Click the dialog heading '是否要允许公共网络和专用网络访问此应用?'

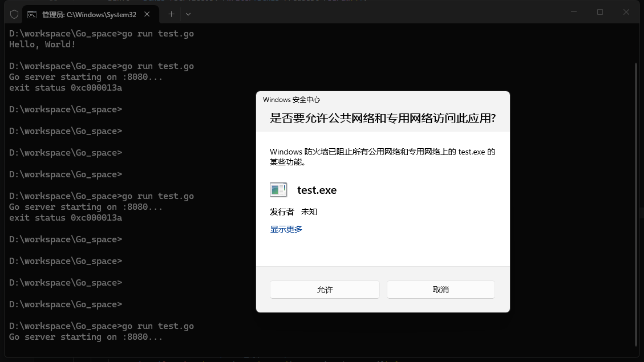(x=383, y=118)
